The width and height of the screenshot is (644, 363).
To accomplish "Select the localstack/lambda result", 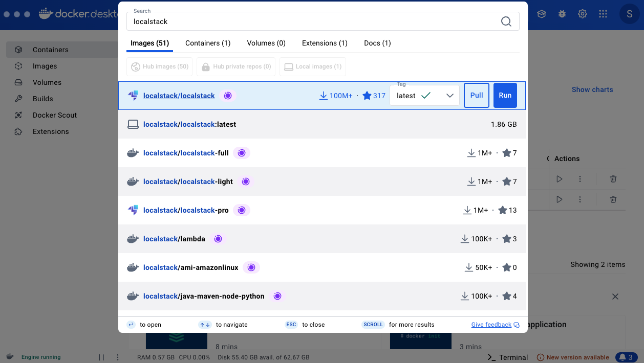I will 322,239.
